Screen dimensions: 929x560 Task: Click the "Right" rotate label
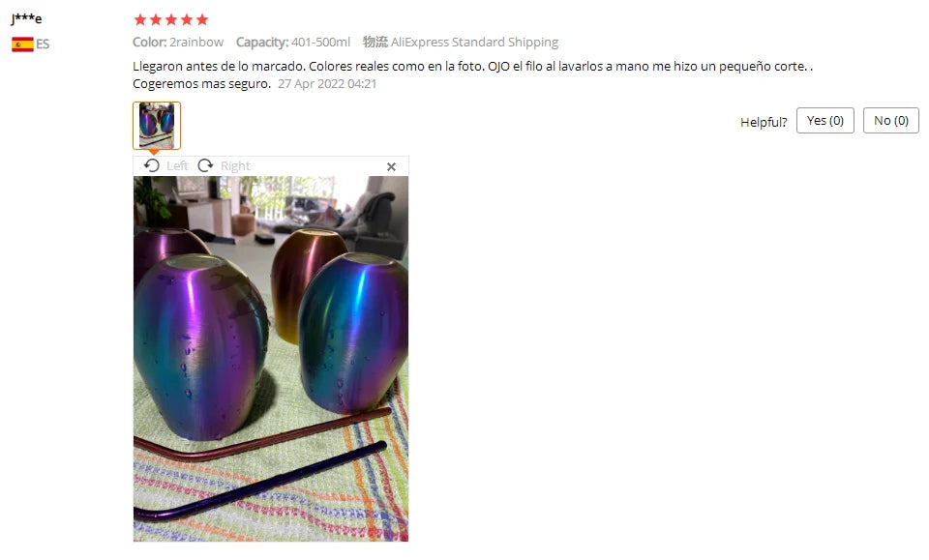pyautogui.click(x=235, y=165)
